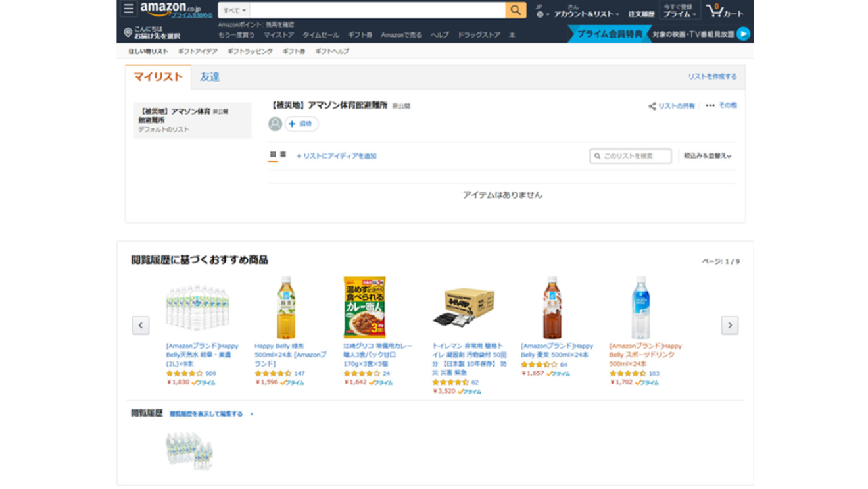The width and height of the screenshot is (868, 489).
Task: Click the 909 review count
Action: [210, 373]
